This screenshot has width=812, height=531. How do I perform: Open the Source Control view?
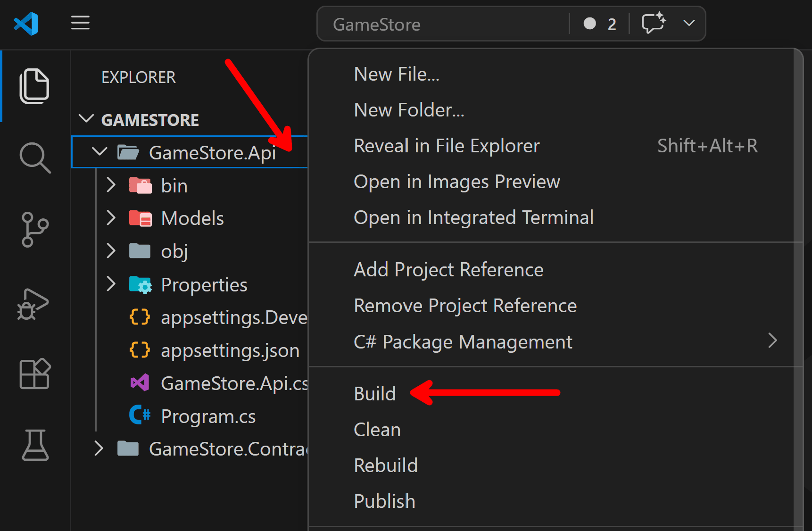pos(35,230)
